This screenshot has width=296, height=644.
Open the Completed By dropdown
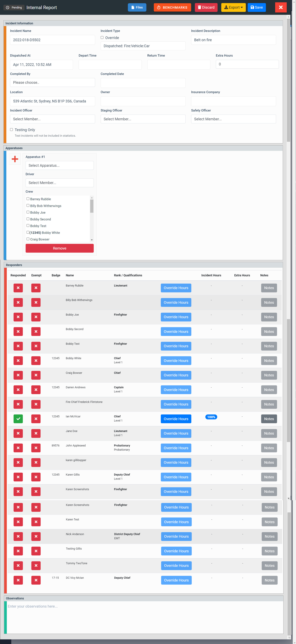pyautogui.click(x=52, y=83)
